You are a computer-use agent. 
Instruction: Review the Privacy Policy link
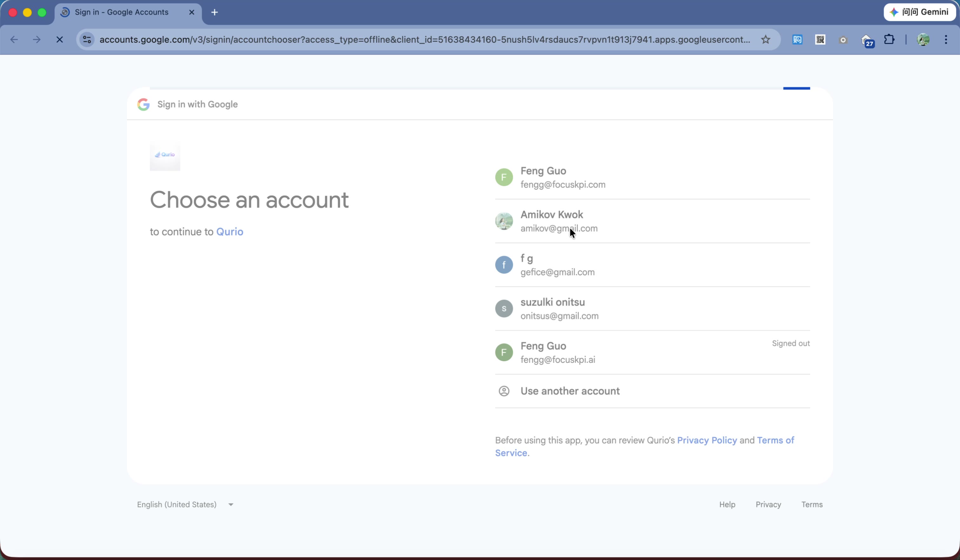(707, 440)
